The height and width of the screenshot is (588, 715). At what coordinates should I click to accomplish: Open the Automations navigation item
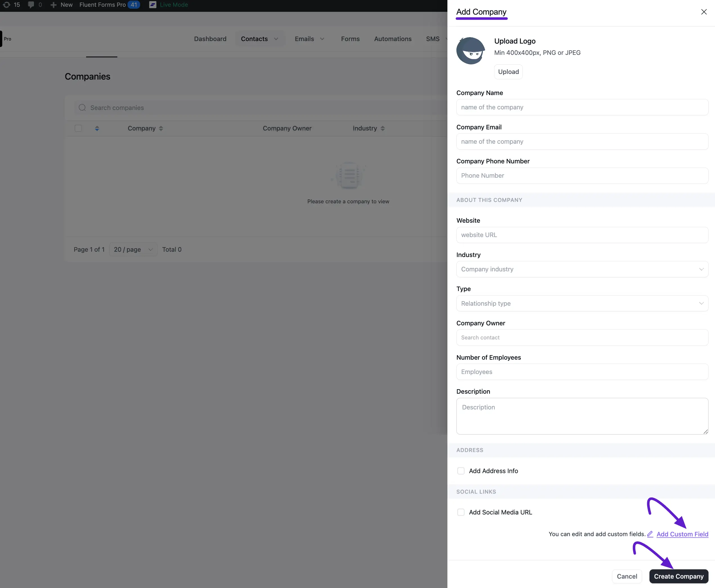click(x=393, y=39)
